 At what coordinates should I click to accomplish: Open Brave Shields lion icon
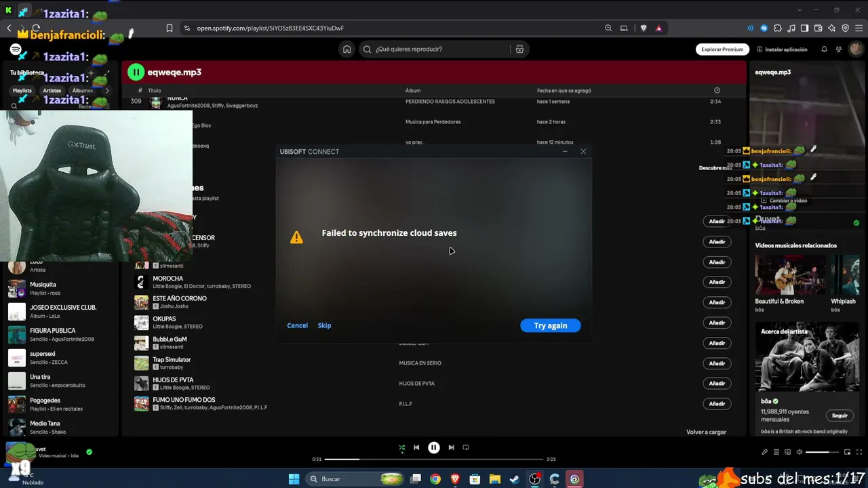click(644, 28)
